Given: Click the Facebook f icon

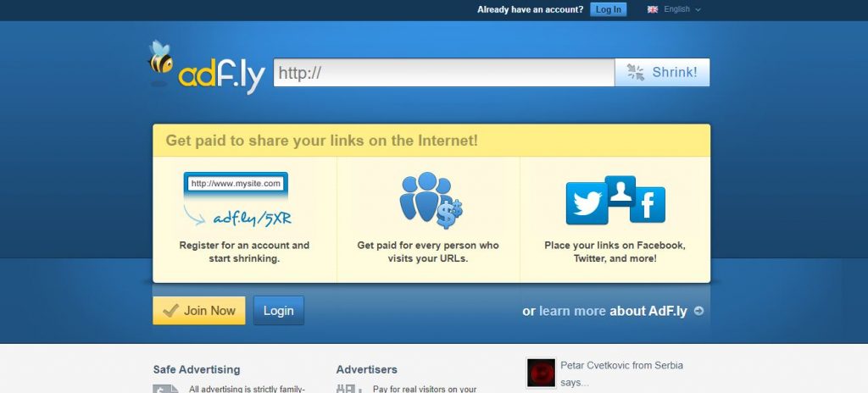Looking at the screenshot, I should click(x=647, y=205).
